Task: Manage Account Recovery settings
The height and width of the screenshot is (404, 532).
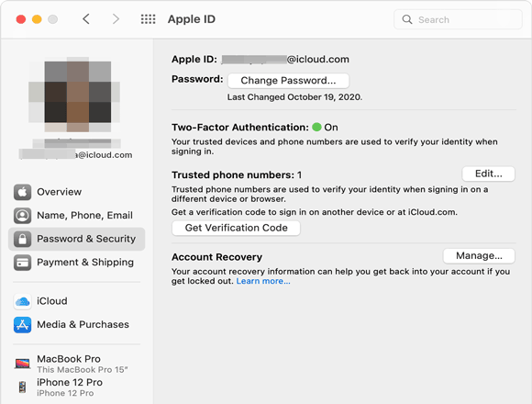Action: click(479, 255)
